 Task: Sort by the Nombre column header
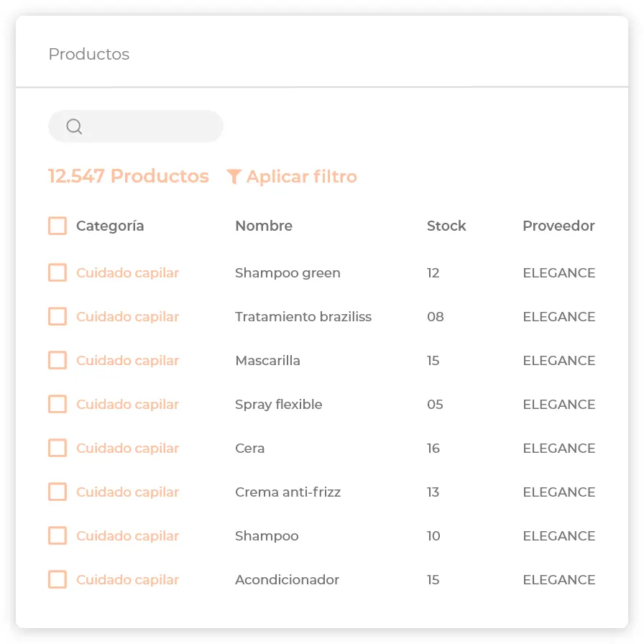click(x=264, y=226)
